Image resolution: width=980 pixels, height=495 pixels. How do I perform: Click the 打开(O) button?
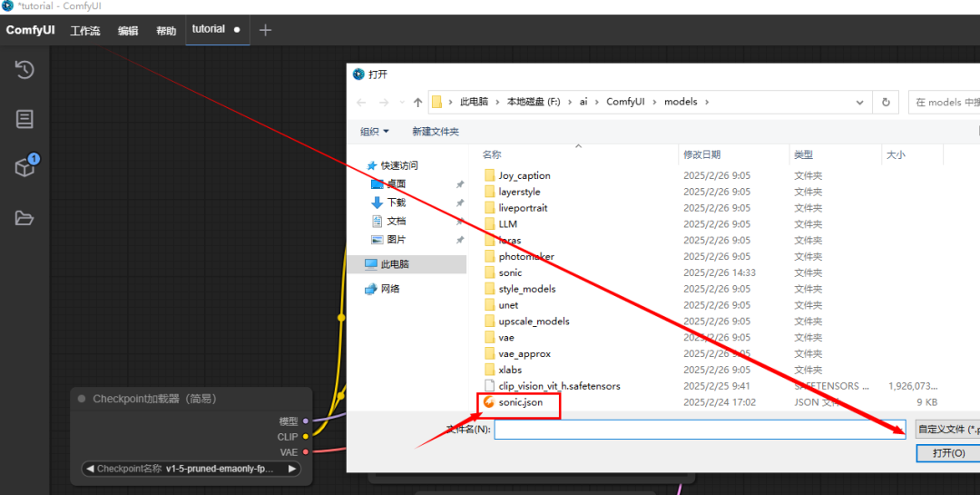948,453
